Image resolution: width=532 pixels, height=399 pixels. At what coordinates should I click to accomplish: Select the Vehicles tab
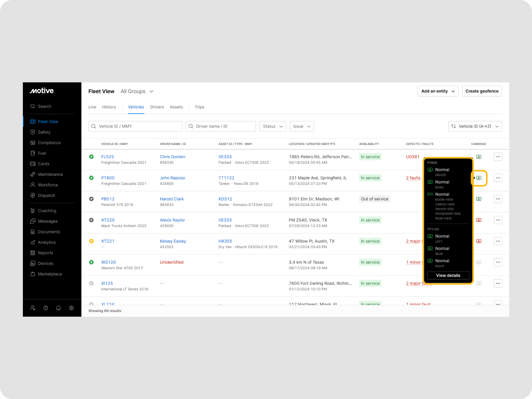coord(136,107)
